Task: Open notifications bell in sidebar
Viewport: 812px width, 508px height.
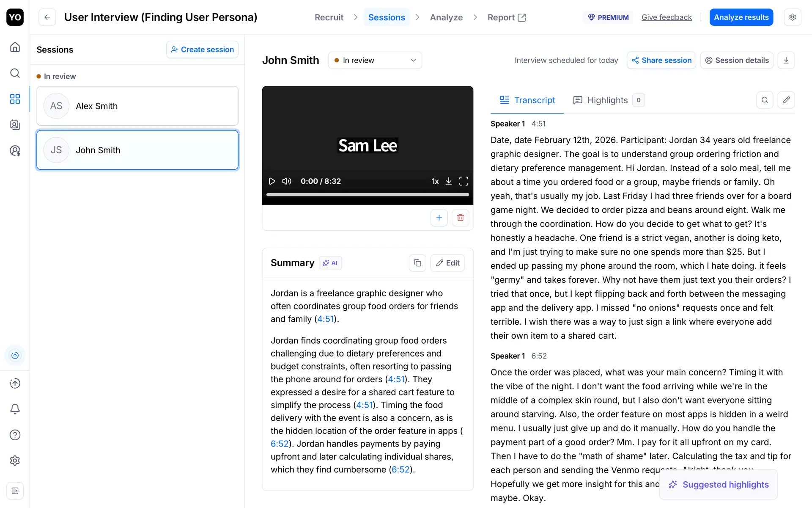Action: tap(15, 409)
